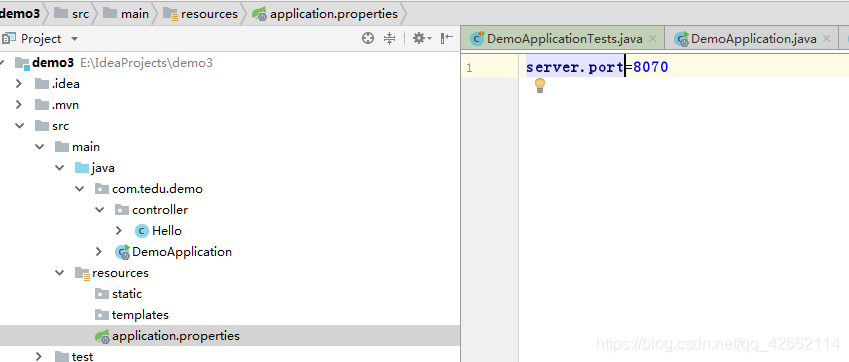Viewport: 849px width, 362px height.
Task: Collapse the main folder node
Action: [x=40, y=147]
